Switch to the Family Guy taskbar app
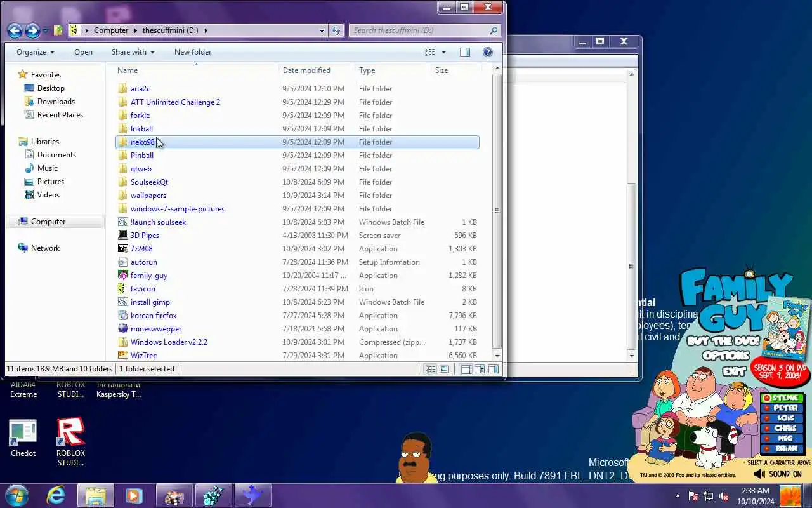The height and width of the screenshot is (508, 812). [174, 495]
